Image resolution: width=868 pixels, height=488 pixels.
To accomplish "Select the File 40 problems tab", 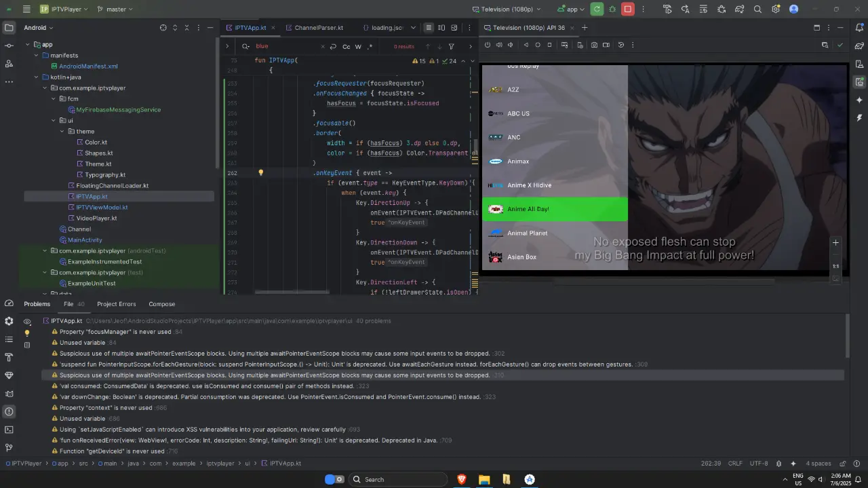I will coord(74,304).
